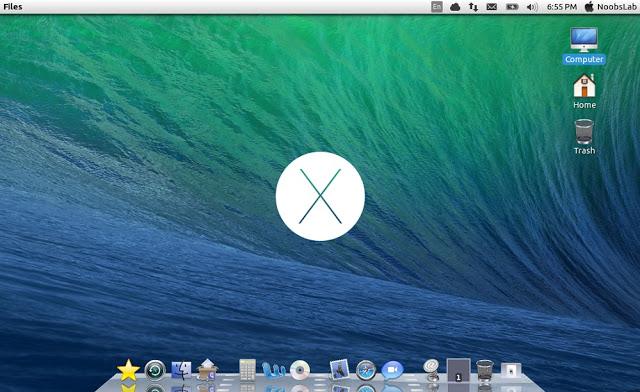The image size is (640, 392).
Task: Open the Files menu in top panel
Action: click(x=13, y=7)
